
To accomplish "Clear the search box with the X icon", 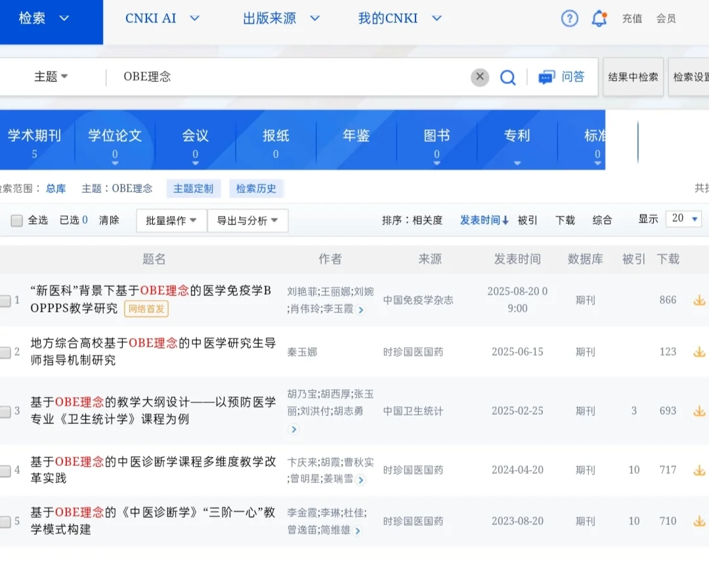I will tap(480, 77).
